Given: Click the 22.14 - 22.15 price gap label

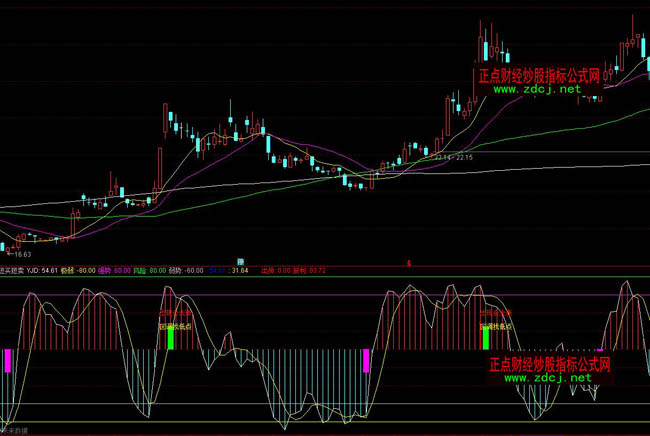Looking at the screenshot, I should tap(454, 157).
